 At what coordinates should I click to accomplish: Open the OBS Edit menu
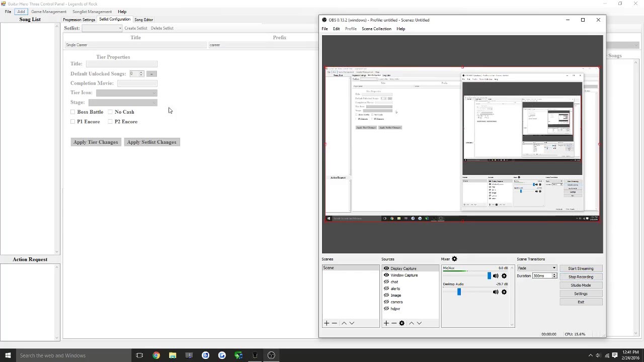click(x=336, y=29)
